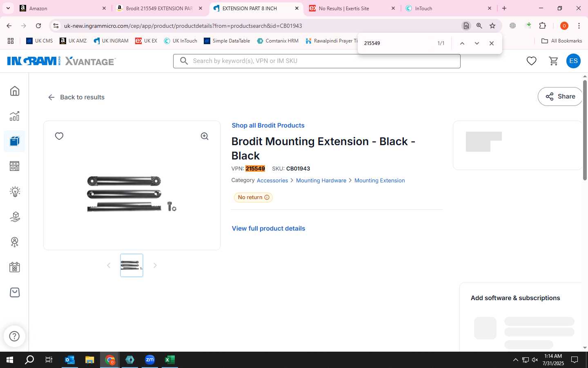Viewport: 588px width, 368px height.
Task: Open the Home icon in left sidebar
Action: (15, 91)
